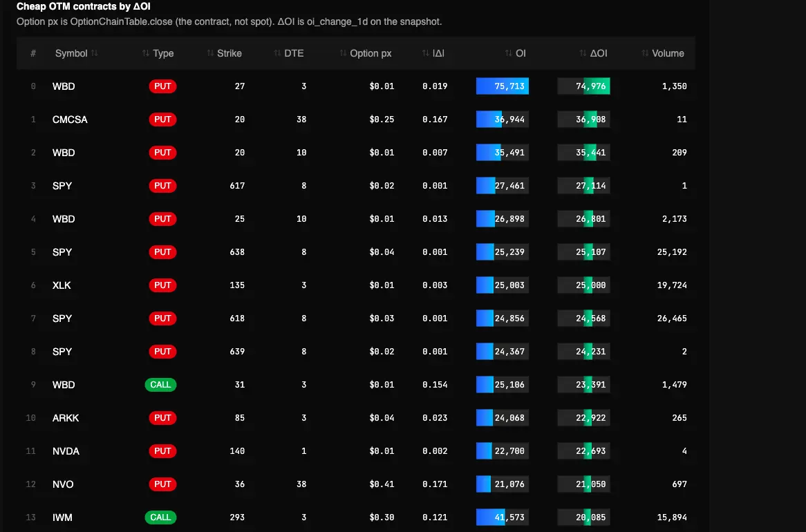Viewport: 806px width, 532px height.
Task: Click the delta value 0.171
Action: (x=435, y=484)
